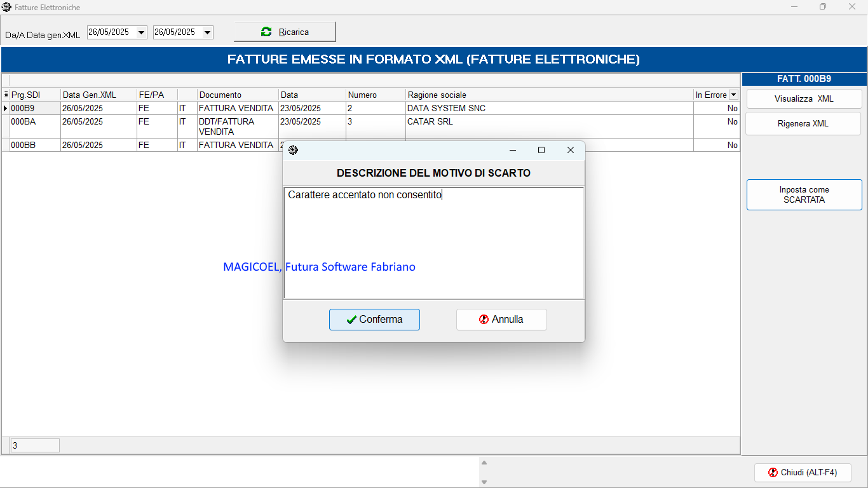This screenshot has height=488, width=868.
Task: Click the scroll up arrow in bottom message panel
Action: [484, 463]
